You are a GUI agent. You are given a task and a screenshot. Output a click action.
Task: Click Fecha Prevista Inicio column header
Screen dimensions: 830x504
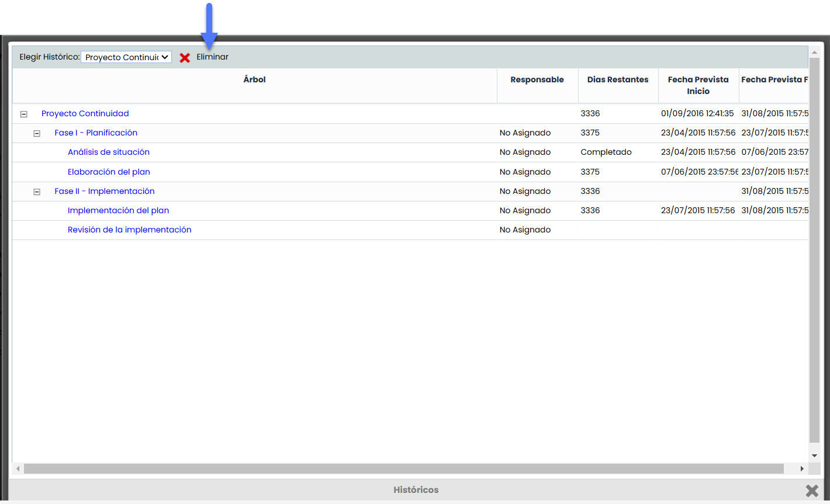[x=698, y=85]
